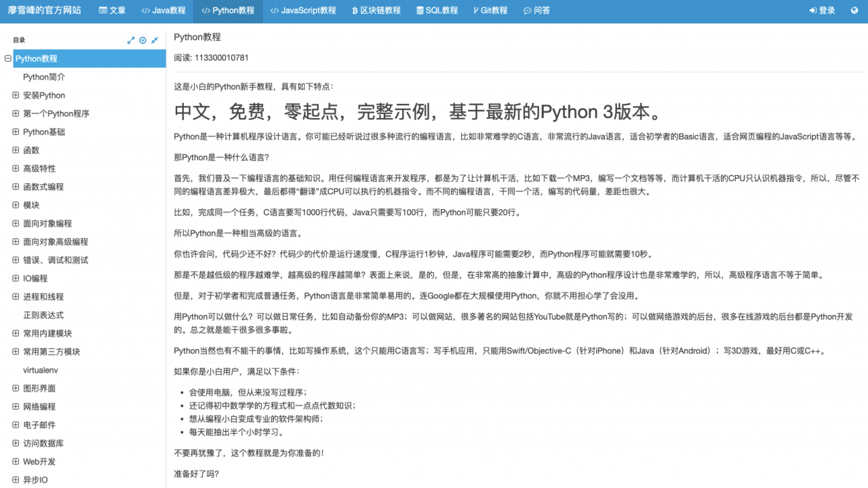This screenshot has width=868, height=488.
Task: Expand the 图形界面 chapter
Action: point(16,388)
